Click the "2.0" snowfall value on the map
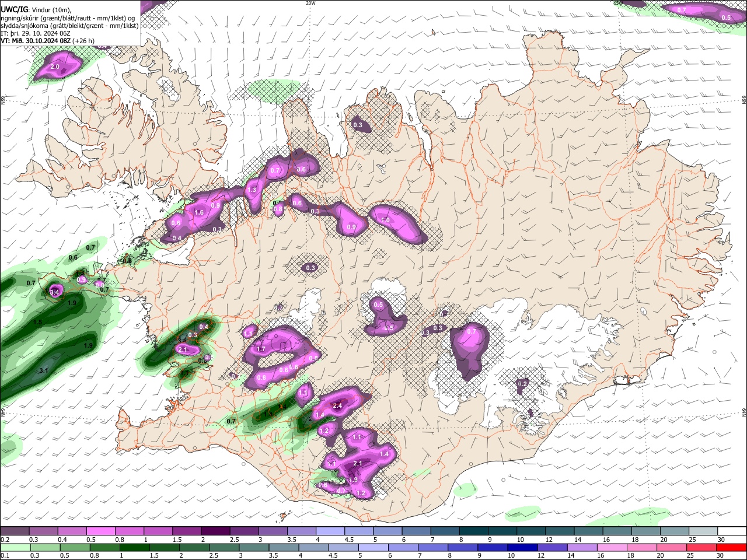The height and width of the screenshot is (560, 747). [55, 67]
